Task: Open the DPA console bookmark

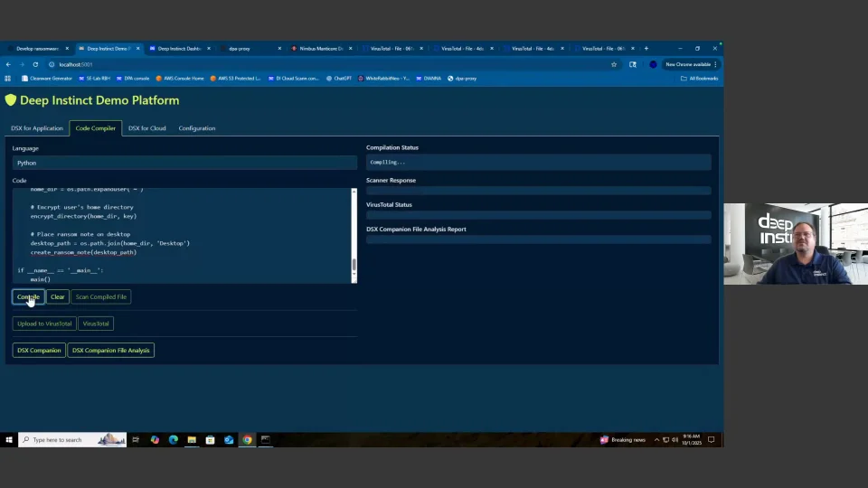Action: tap(133, 79)
